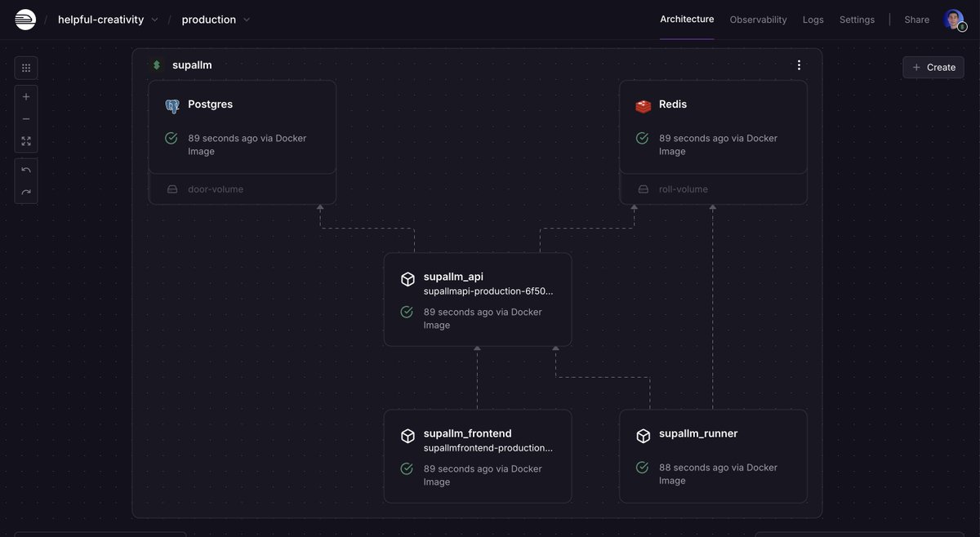This screenshot has height=537, width=980.
Task: Click the chevron next to helpful-creativity
Action: (x=155, y=20)
